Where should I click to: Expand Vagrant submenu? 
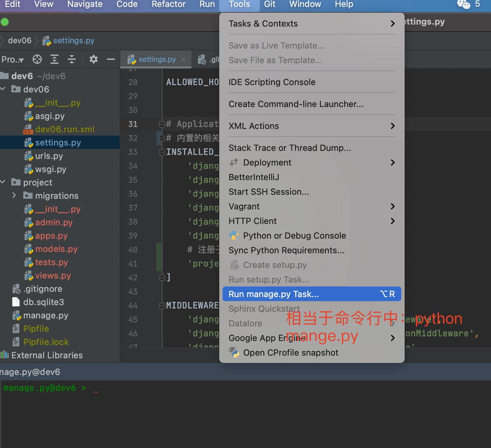point(393,206)
